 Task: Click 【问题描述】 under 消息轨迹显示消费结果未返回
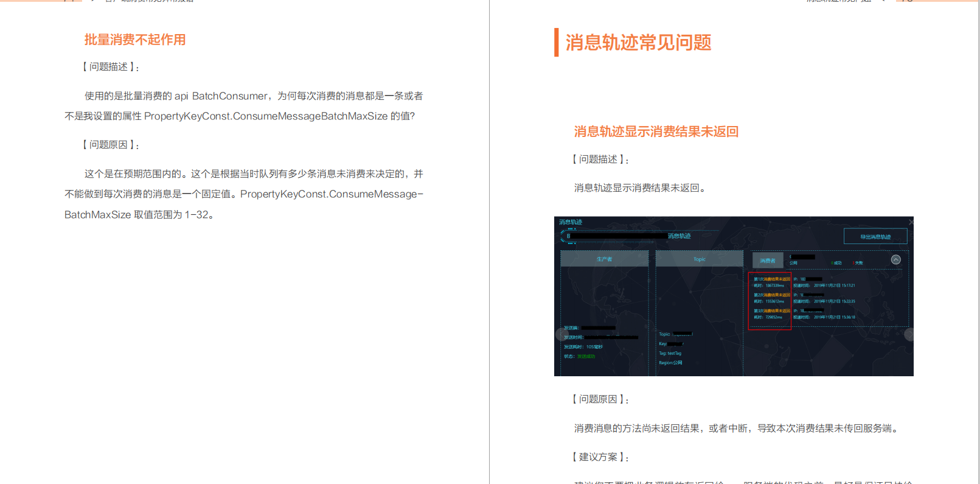tap(601, 160)
